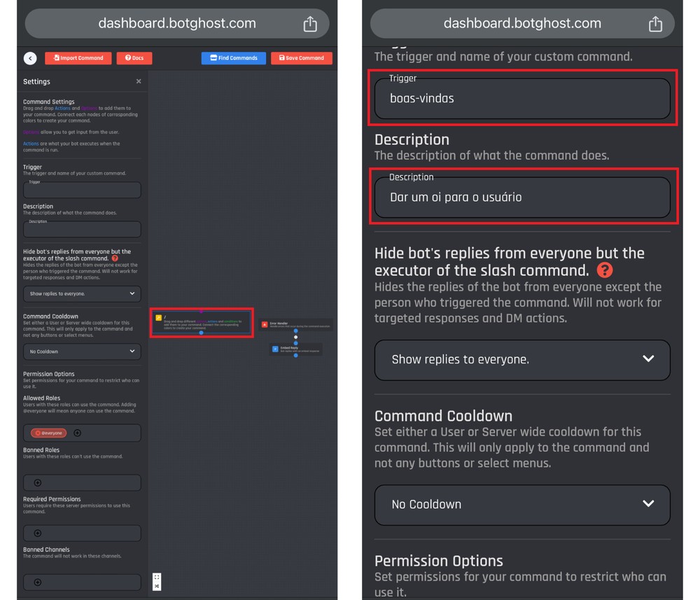Open the cooldown dropdown in the left sidebar
Viewport: 700px width, 600px height.
[82, 351]
